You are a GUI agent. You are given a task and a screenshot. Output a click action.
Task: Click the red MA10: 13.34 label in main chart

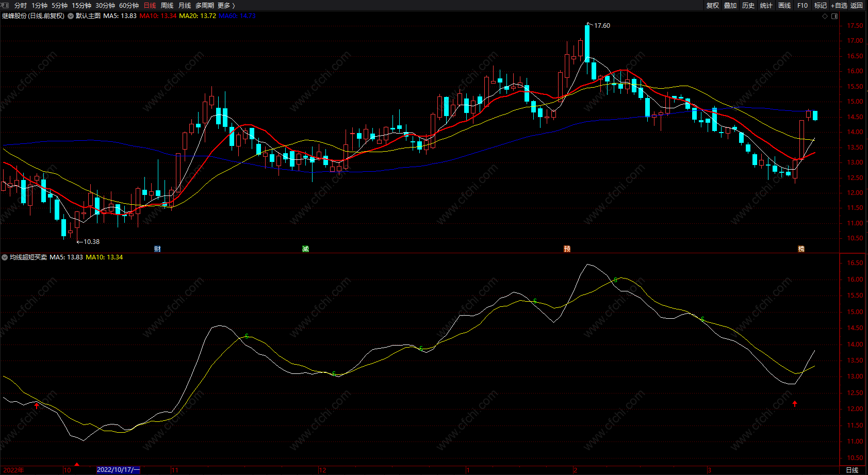click(158, 16)
